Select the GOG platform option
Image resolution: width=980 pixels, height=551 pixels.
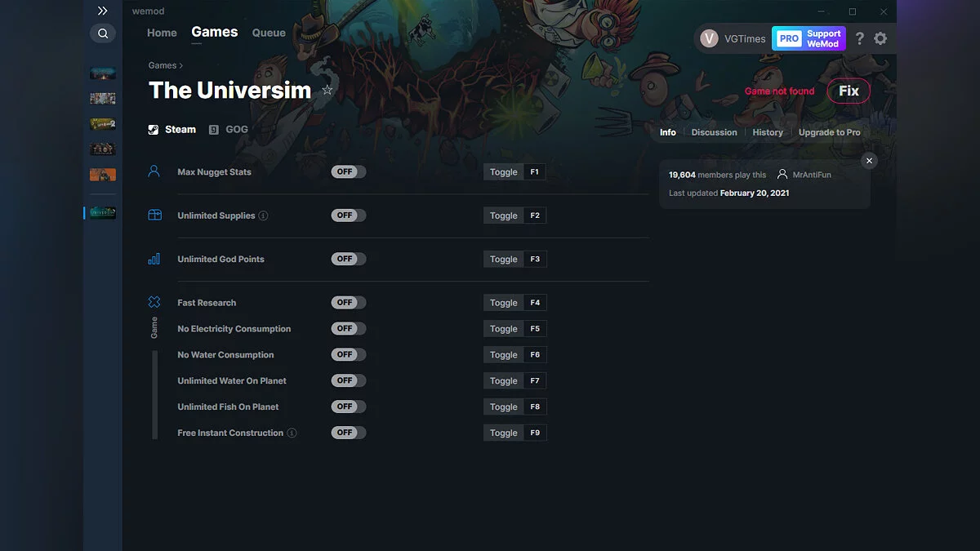click(229, 129)
